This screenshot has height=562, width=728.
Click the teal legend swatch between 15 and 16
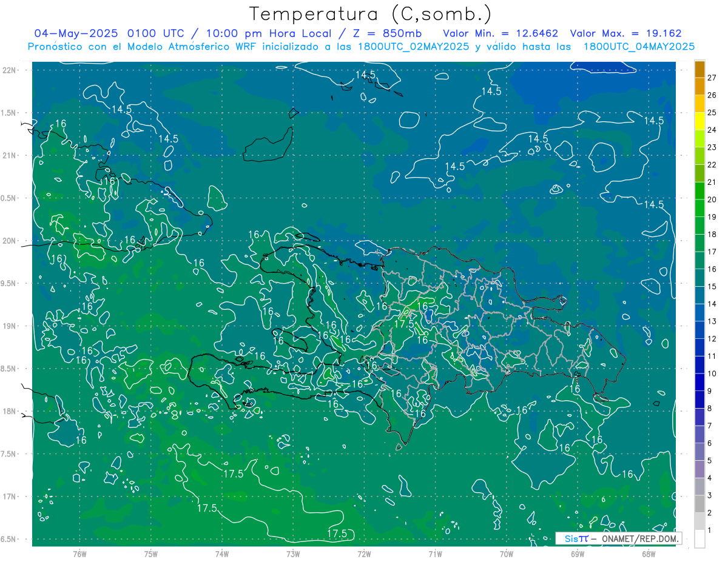coord(699,278)
